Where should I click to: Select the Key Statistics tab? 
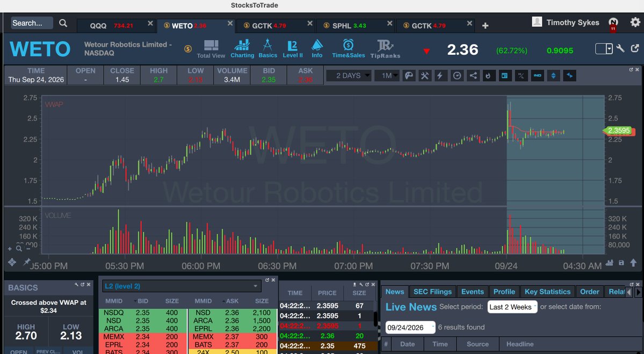[x=547, y=292]
